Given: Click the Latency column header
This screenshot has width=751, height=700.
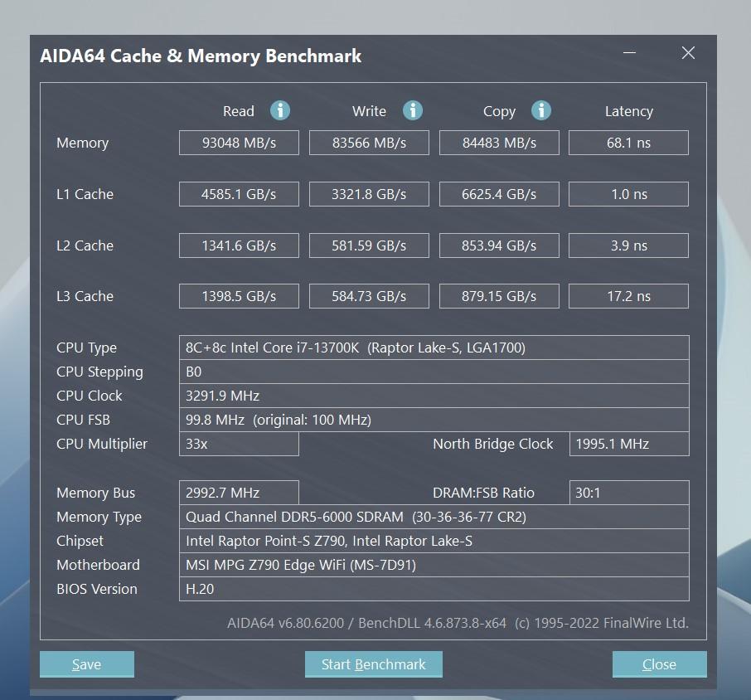Looking at the screenshot, I should pyautogui.click(x=629, y=112).
